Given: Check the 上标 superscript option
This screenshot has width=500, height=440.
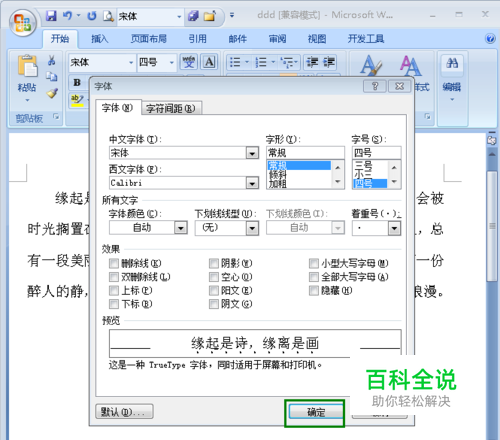Looking at the screenshot, I should (x=114, y=291).
